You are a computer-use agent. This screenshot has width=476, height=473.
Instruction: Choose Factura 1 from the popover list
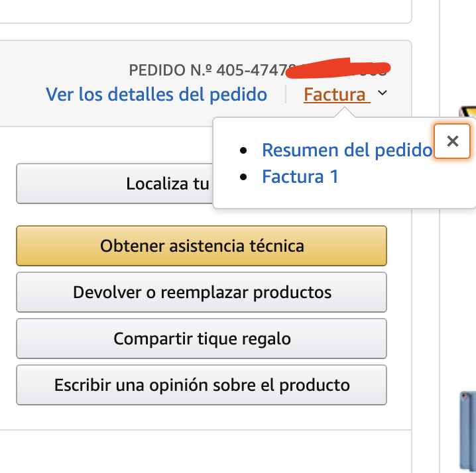point(300,176)
